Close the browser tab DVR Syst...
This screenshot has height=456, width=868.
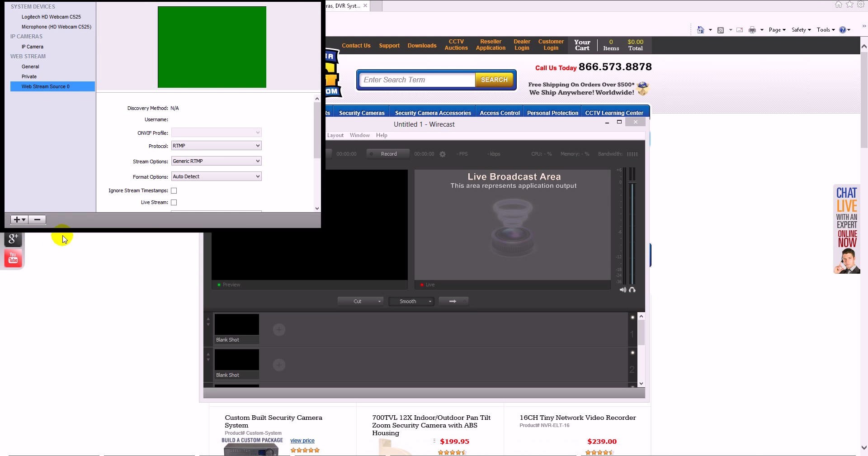click(365, 5)
